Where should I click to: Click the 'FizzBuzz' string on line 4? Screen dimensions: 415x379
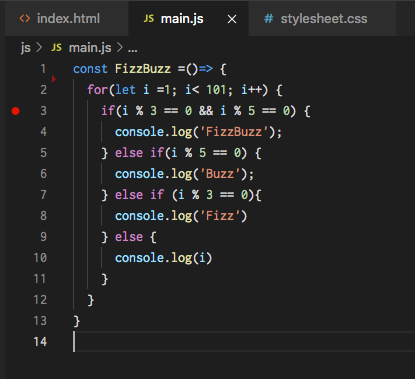point(234,132)
